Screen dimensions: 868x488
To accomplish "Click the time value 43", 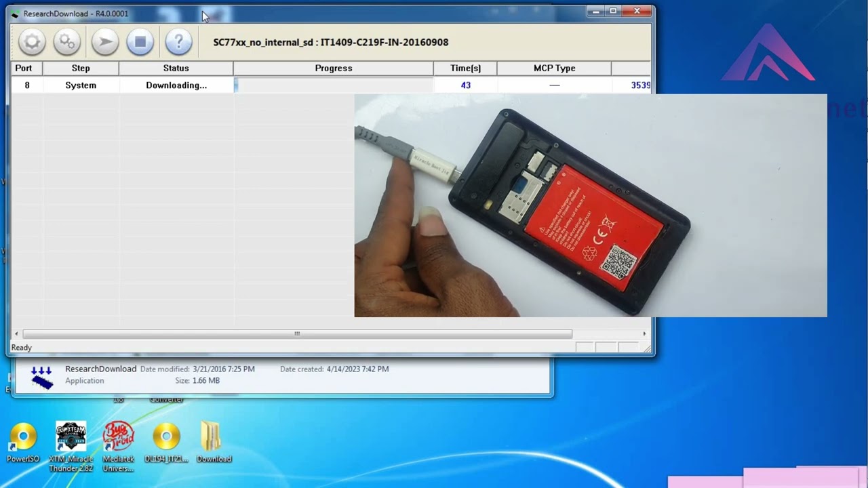I will [x=465, y=85].
